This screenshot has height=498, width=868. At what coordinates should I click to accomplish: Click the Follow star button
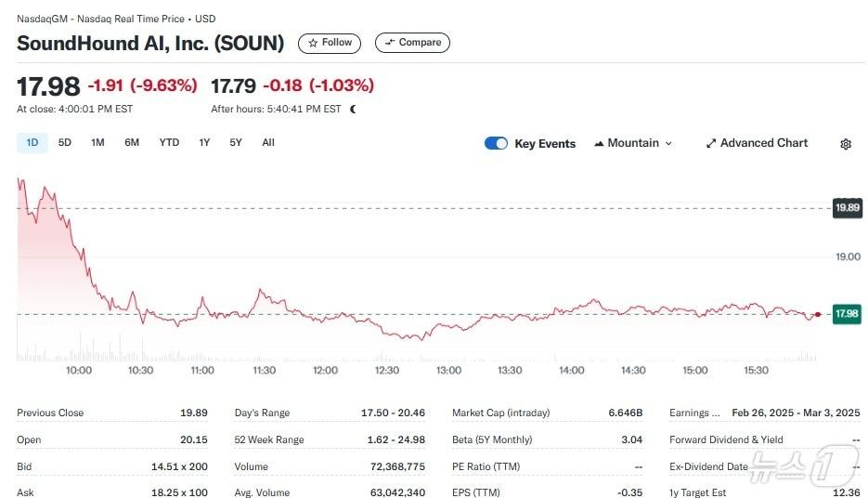(330, 43)
